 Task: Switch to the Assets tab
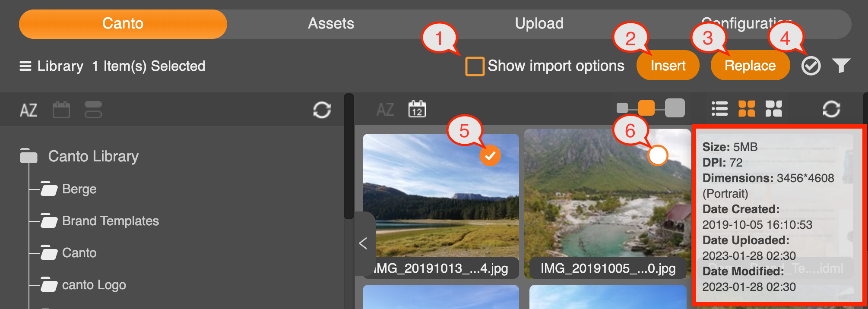(x=331, y=24)
